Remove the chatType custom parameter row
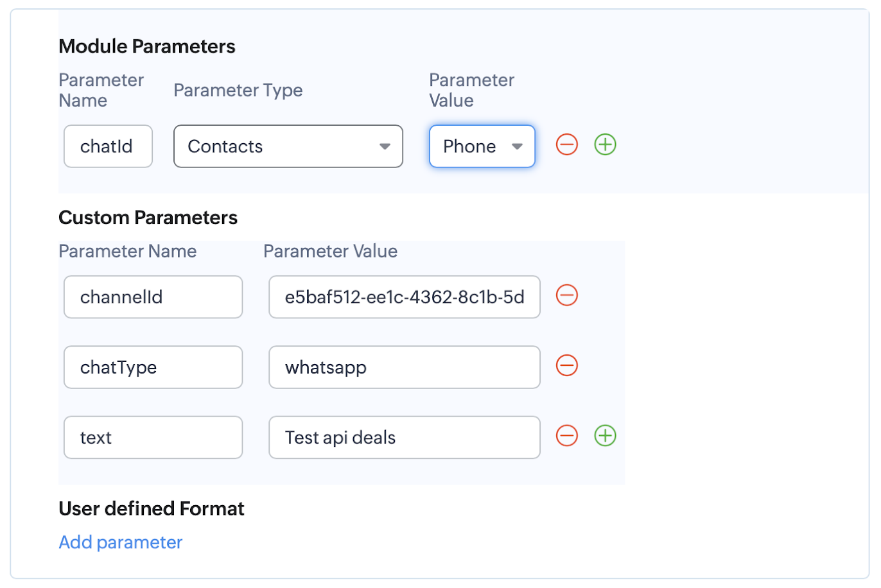The height and width of the screenshot is (588, 881). [x=566, y=366]
